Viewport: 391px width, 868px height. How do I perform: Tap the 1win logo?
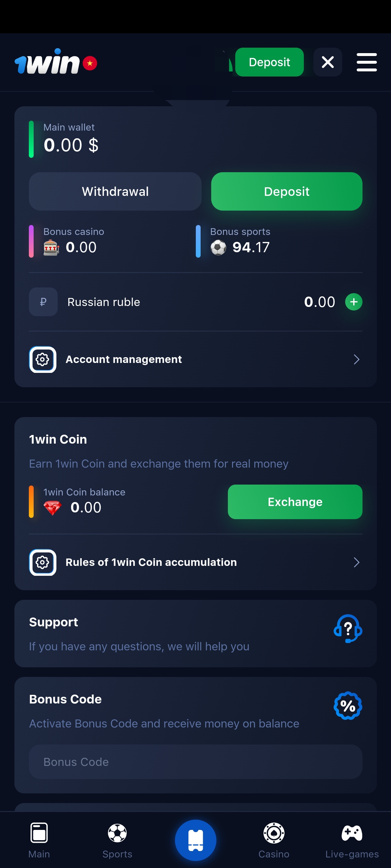47,62
